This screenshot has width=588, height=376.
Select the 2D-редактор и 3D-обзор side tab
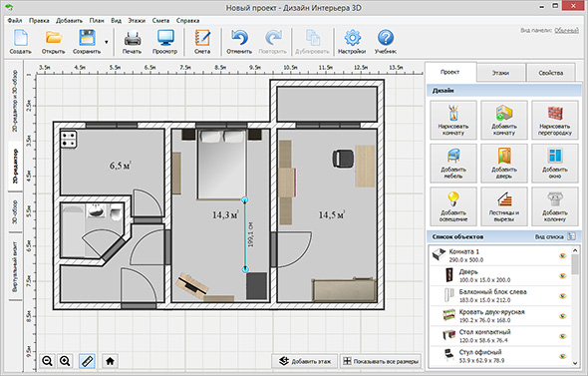click(15, 101)
